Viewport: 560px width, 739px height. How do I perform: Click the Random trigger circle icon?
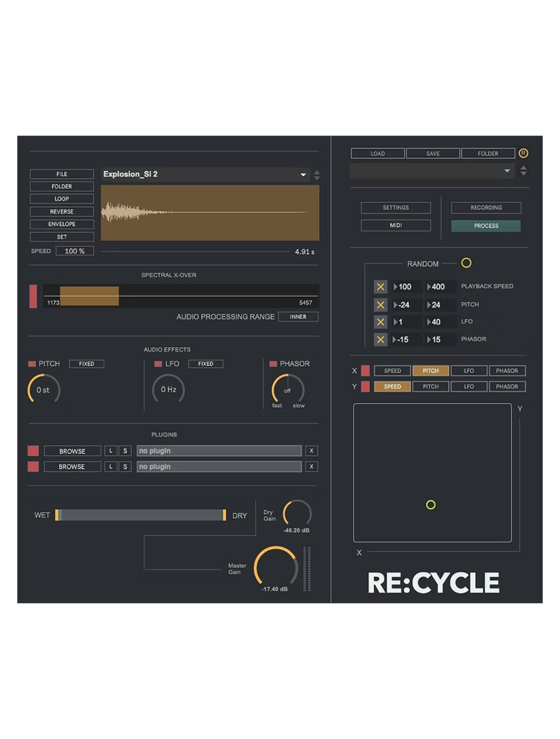tap(466, 263)
